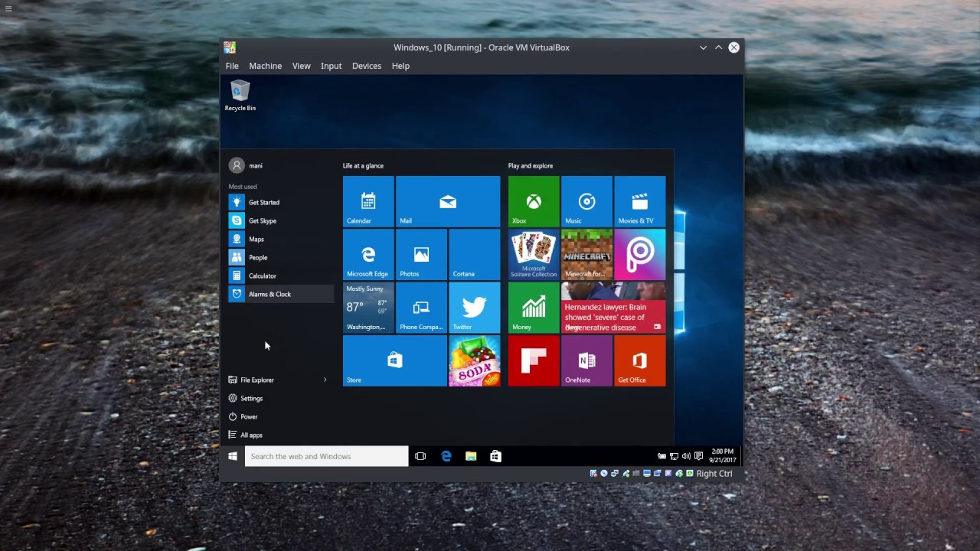Open the Machine menu

[265, 66]
